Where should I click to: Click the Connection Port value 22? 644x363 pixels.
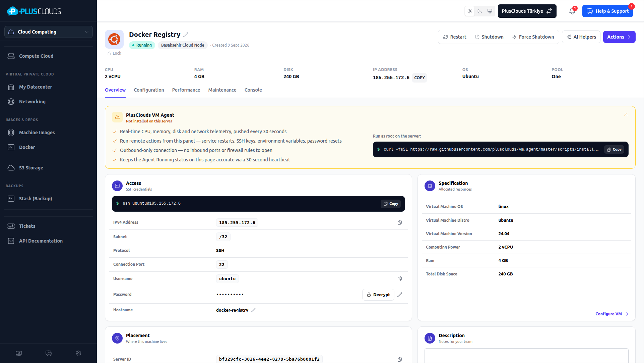point(222,265)
